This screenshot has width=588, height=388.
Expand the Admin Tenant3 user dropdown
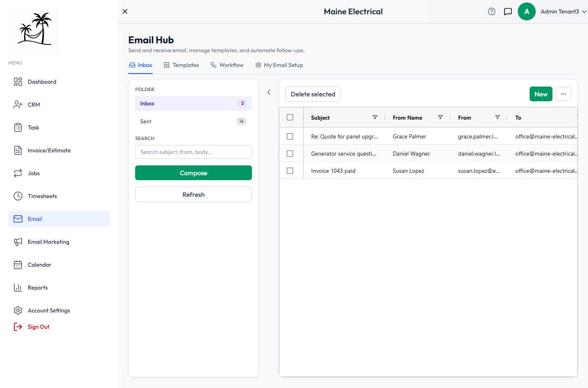[584, 12]
